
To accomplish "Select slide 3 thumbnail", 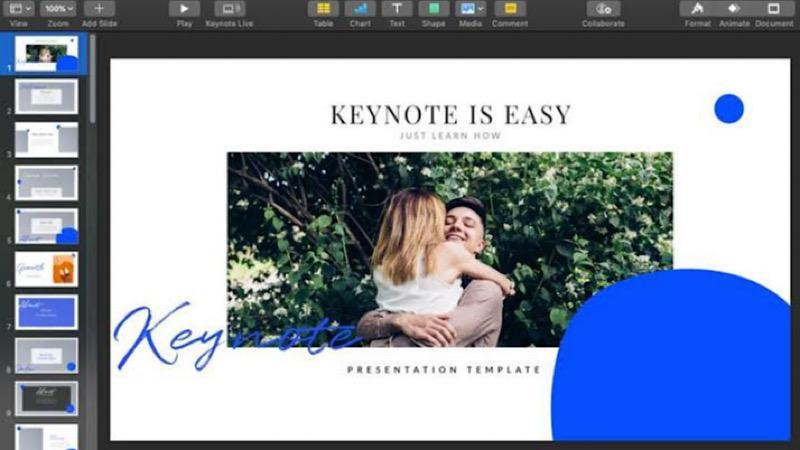I will [46, 139].
